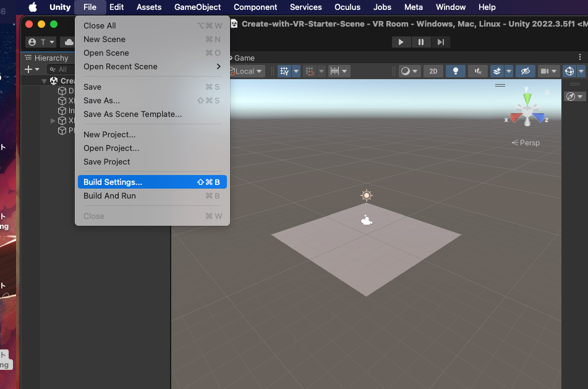The height and width of the screenshot is (389, 588).
Task: Open the Apple menu
Action: point(33,7)
